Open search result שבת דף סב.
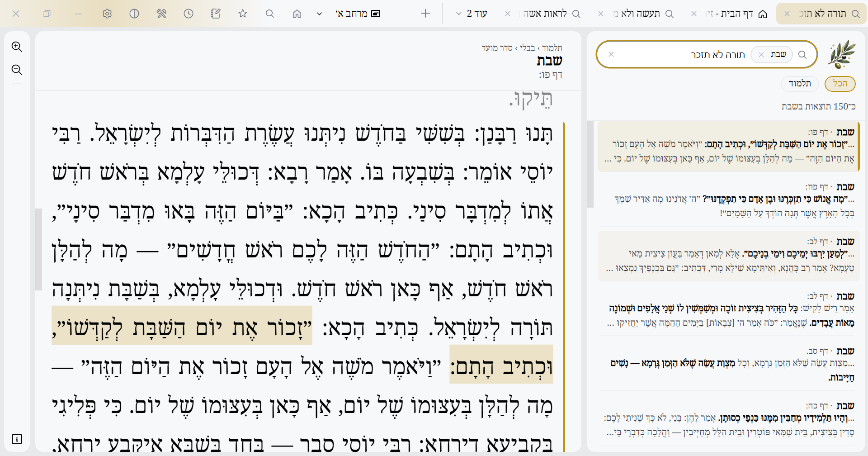Image resolution: width=868 pixels, height=456 pixels. pyautogui.click(x=728, y=365)
